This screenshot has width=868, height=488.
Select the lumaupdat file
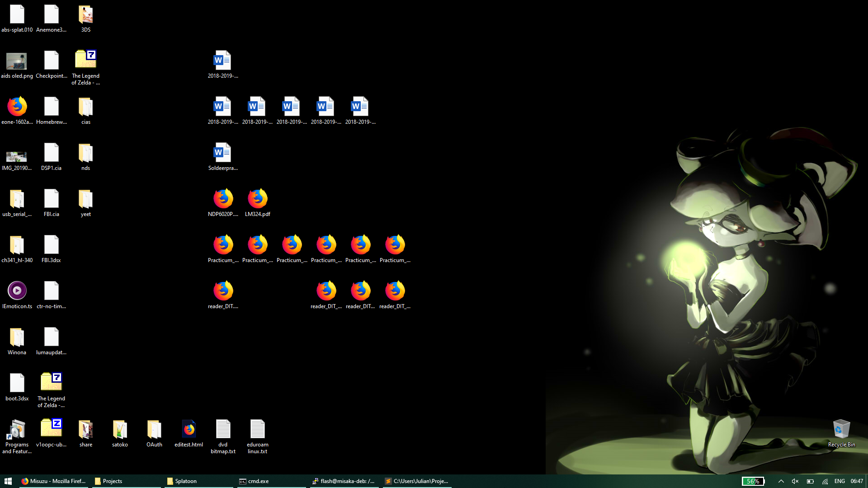[x=52, y=342]
